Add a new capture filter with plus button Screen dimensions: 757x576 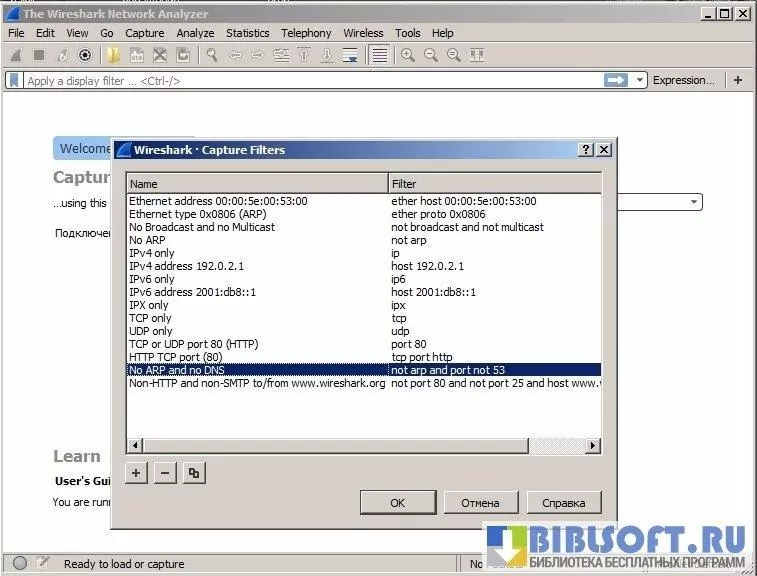[x=138, y=472]
